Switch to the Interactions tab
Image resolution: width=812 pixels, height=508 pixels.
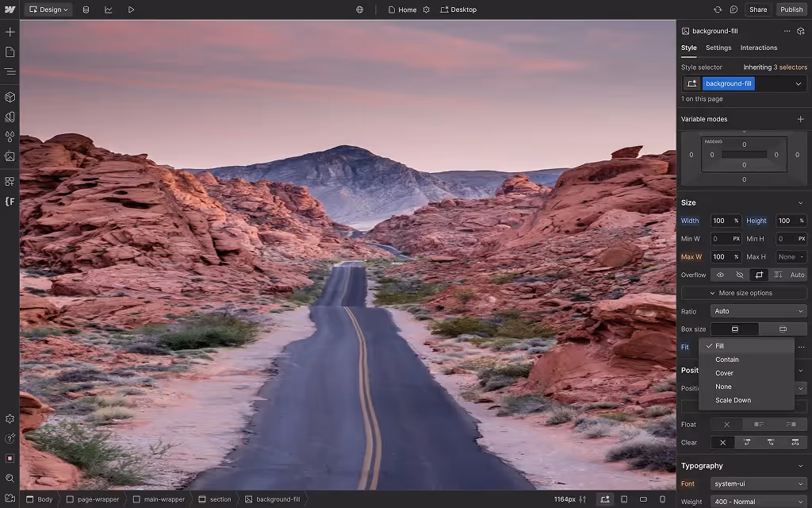tap(758, 48)
